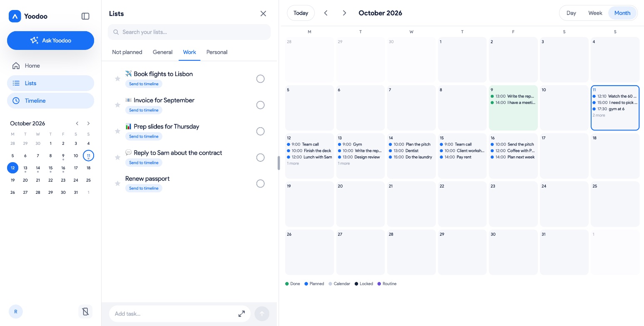The image size is (644, 326).
Task: Open the Not planned tab
Action: [x=127, y=52]
